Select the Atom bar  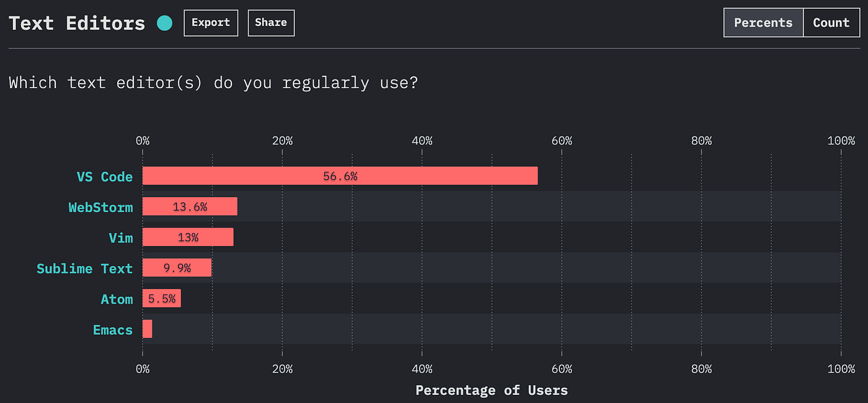click(x=162, y=298)
